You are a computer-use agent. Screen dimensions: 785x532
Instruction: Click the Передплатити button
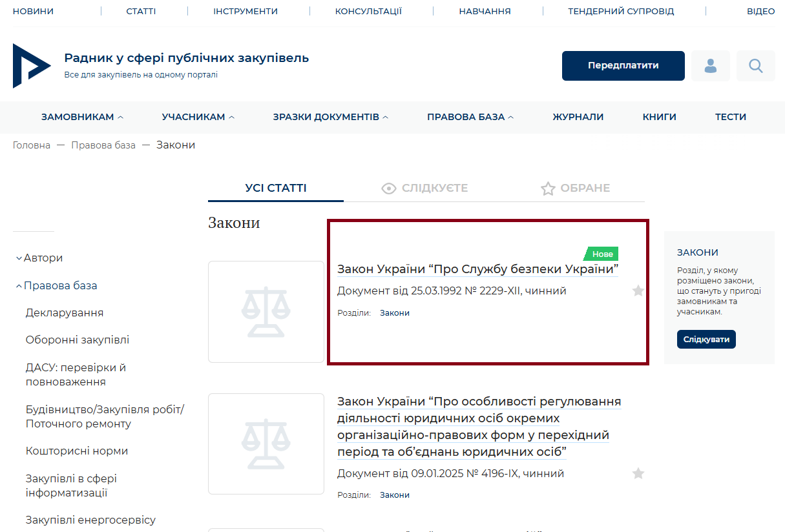pyautogui.click(x=623, y=66)
